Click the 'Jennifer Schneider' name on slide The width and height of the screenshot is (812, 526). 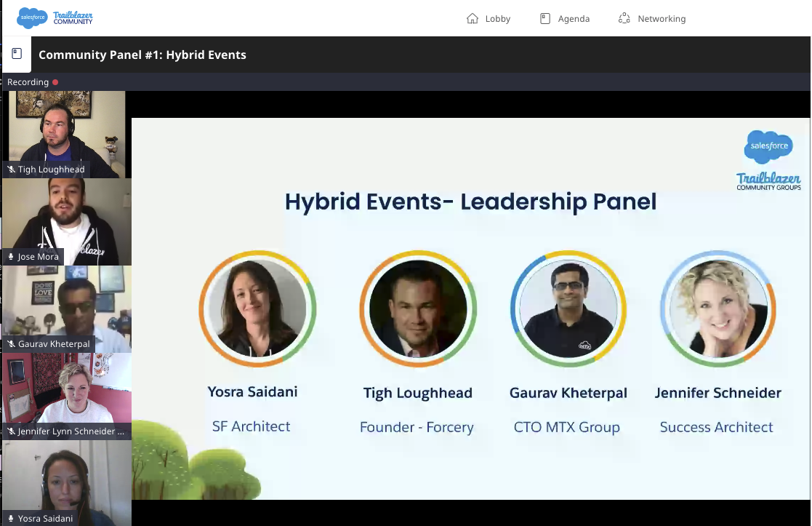717,393
